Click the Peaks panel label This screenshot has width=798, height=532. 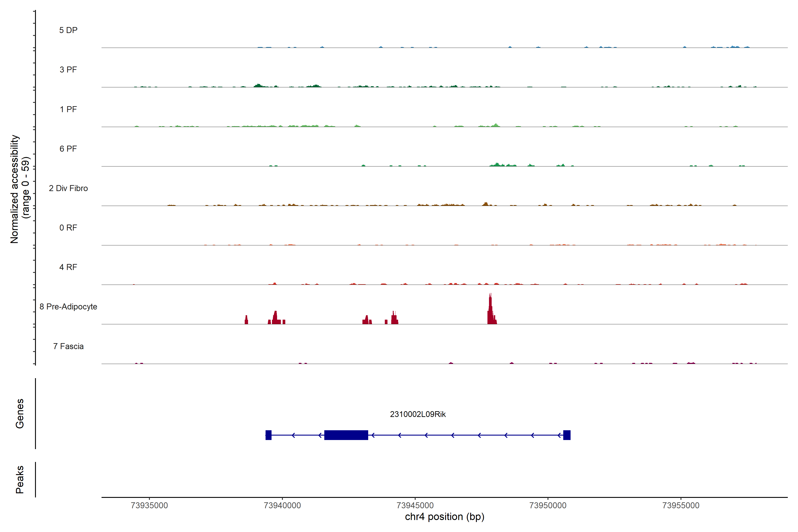[20, 479]
